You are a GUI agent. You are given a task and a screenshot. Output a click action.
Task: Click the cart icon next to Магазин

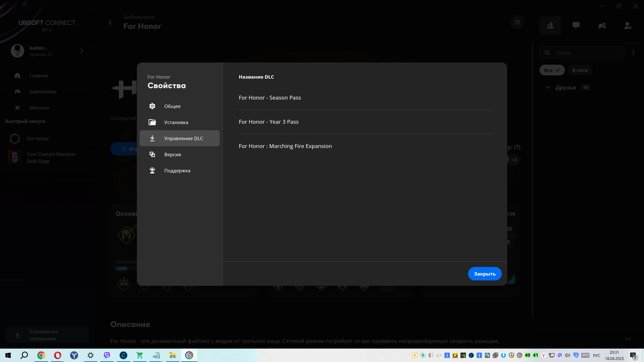click(x=17, y=108)
